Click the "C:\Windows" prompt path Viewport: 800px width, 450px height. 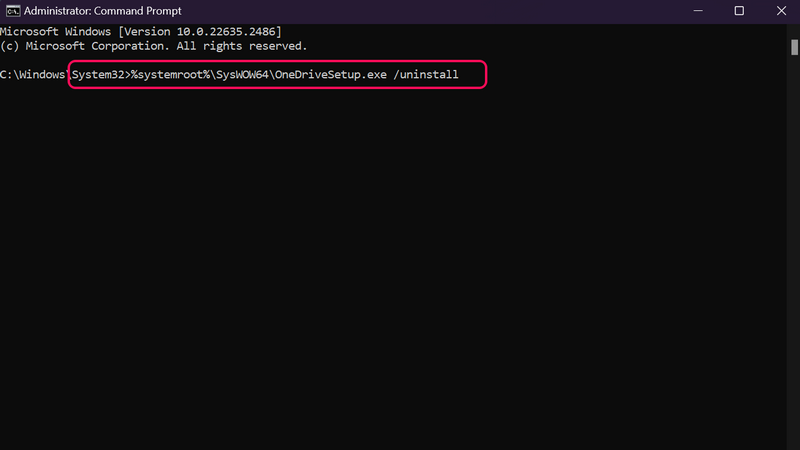pos(33,75)
